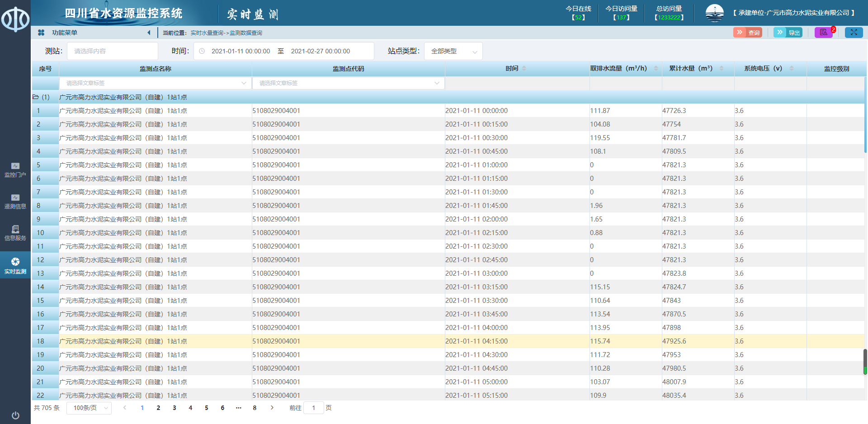The width and height of the screenshot is (868, 424).
Task: Open the 站点类型 全部类型 dropdown
Action: coord(453,51)
